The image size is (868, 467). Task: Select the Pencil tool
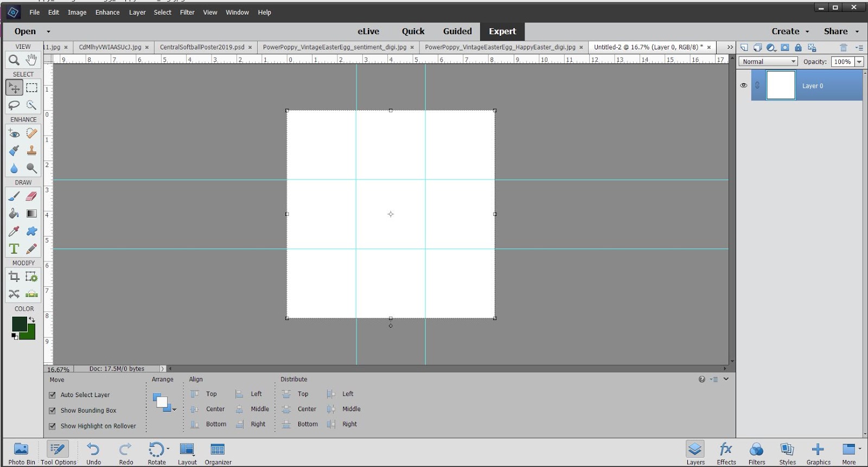click(32, 249)
